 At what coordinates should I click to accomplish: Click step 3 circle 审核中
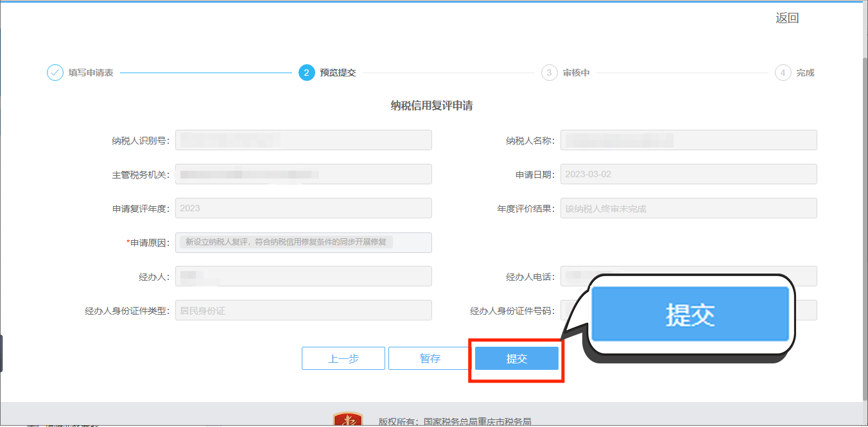click(549, 73)
